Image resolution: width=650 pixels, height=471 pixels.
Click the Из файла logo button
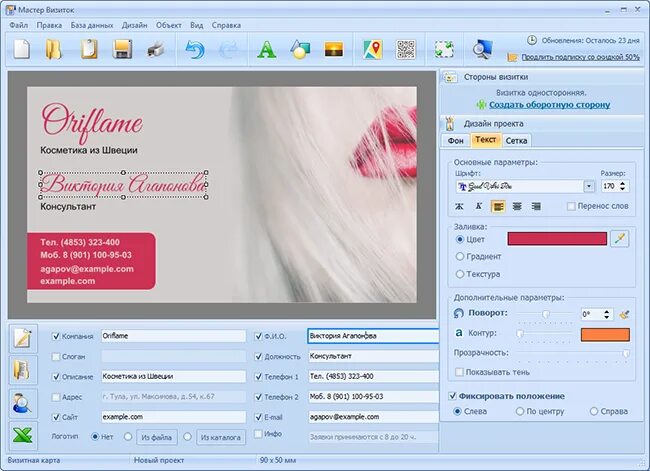coord(156,437)
